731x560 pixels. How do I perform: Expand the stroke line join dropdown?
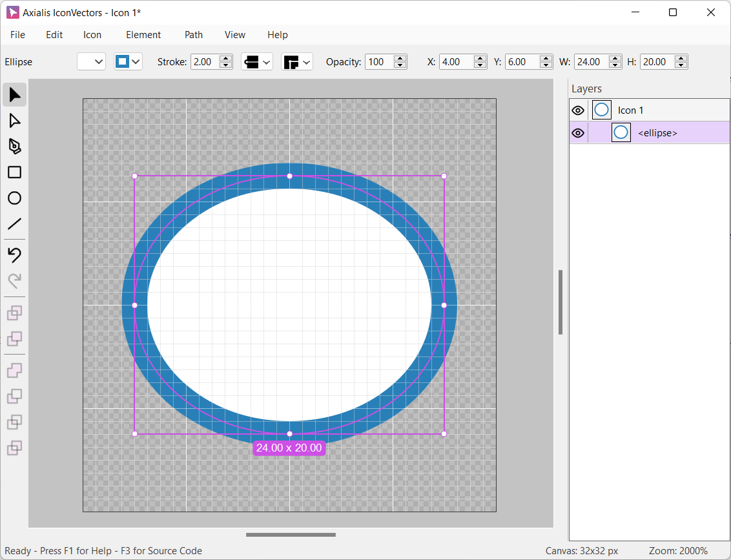(x=297, y=62)
